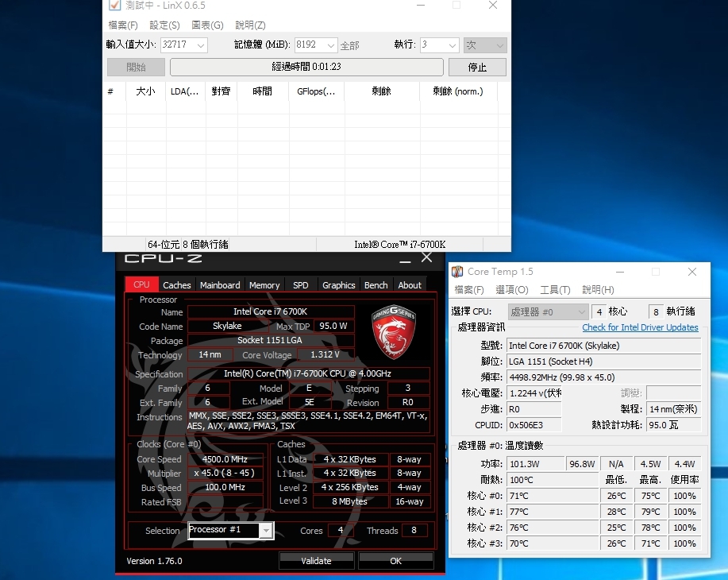Click the 功率 101.3W power value
The image size is (728, 580).
(535, 464)
